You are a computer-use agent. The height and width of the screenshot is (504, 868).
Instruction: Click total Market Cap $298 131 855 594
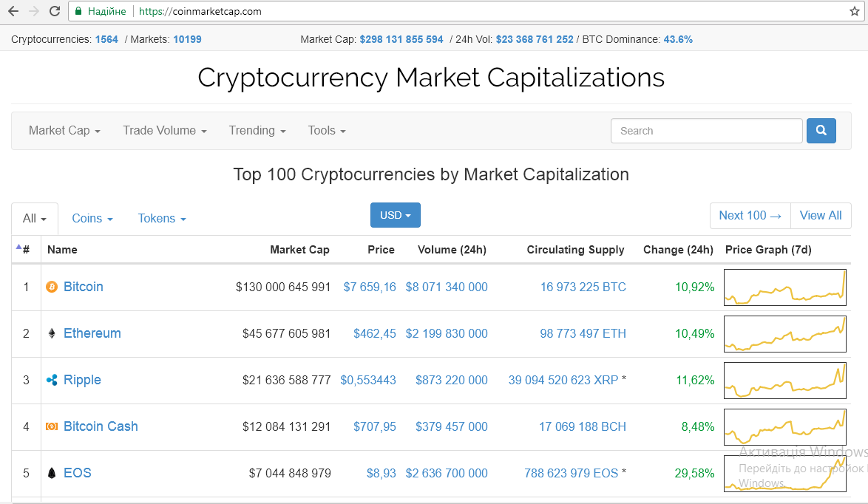(x=401, y=39)
